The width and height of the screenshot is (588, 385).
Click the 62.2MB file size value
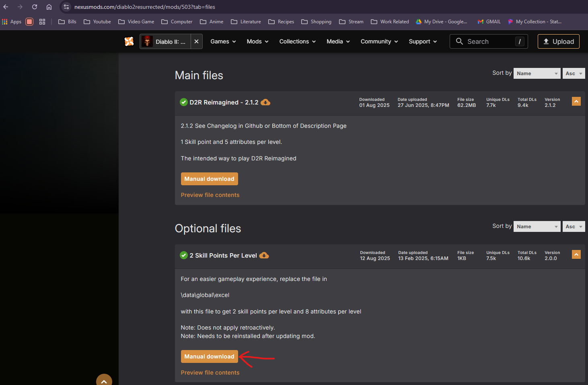(467, 105)
